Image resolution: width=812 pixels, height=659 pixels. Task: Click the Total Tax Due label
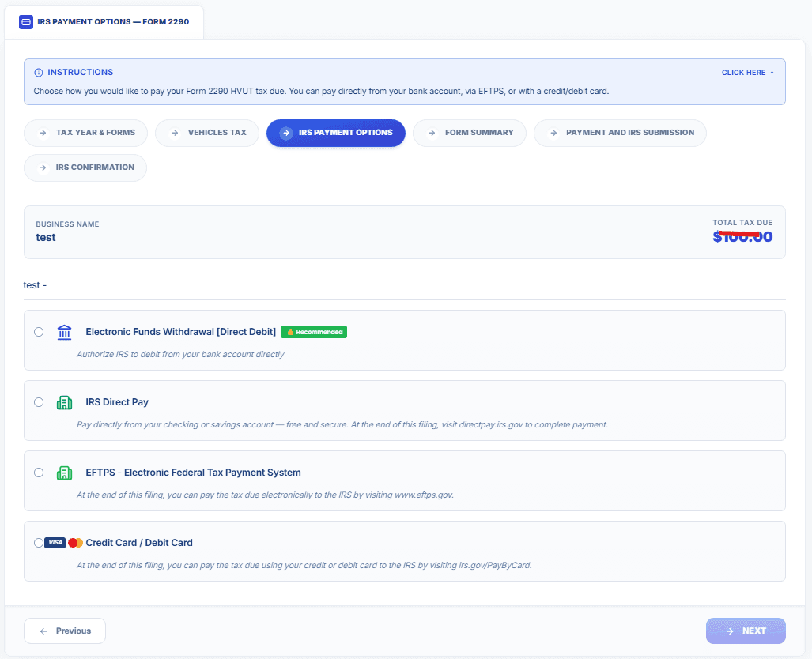pyautogui.click(x=742, y=223)
